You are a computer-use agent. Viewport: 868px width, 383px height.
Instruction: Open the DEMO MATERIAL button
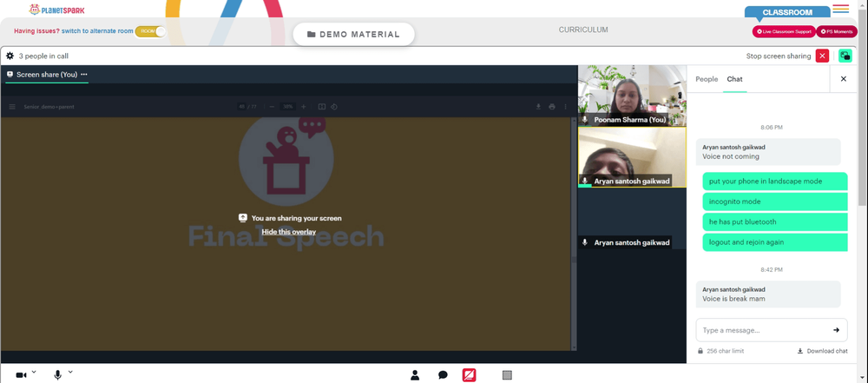pos(353,35)
